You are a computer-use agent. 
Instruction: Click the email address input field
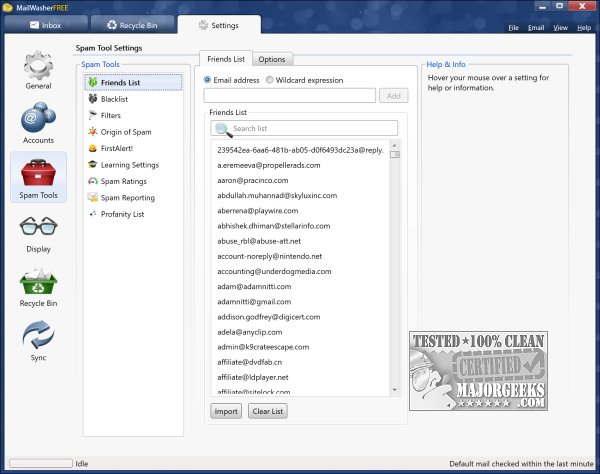tap(290, 96)
